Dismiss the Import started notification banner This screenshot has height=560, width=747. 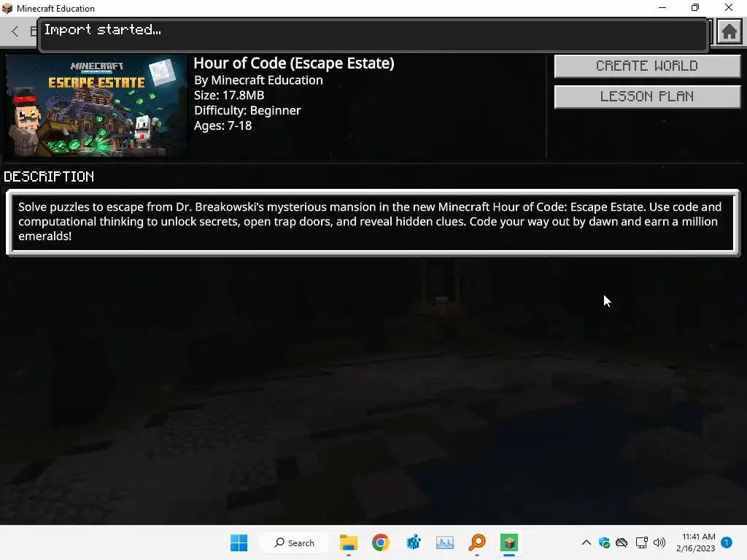point(373,34)
